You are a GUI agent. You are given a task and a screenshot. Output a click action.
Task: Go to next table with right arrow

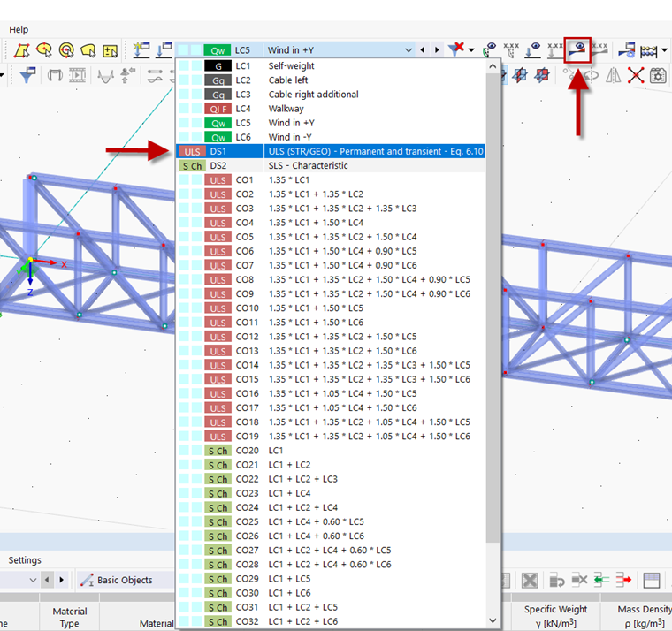(61, 580)
